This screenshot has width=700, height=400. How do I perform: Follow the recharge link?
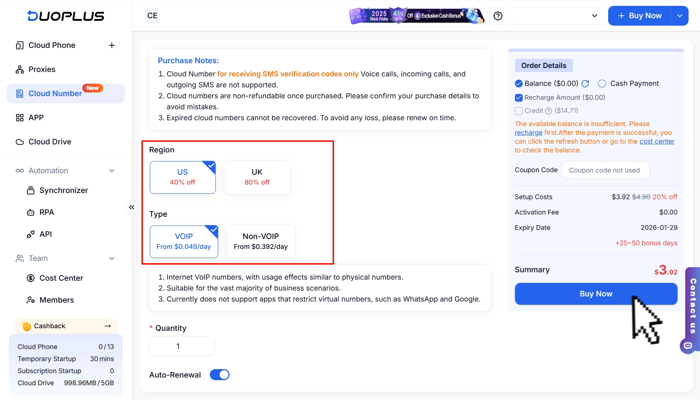click(x=528, y=132)
